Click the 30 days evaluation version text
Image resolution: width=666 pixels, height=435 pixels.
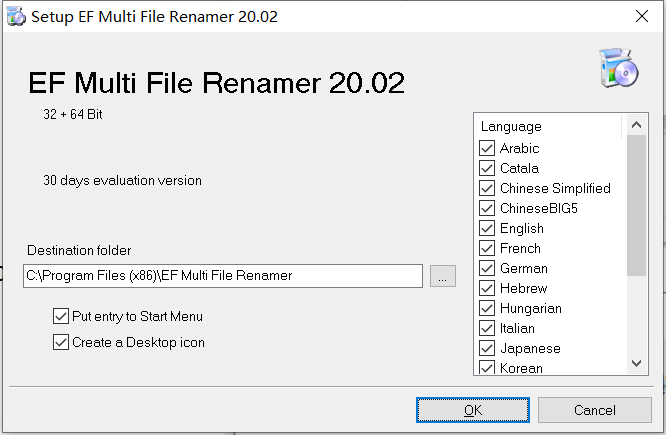122,181
